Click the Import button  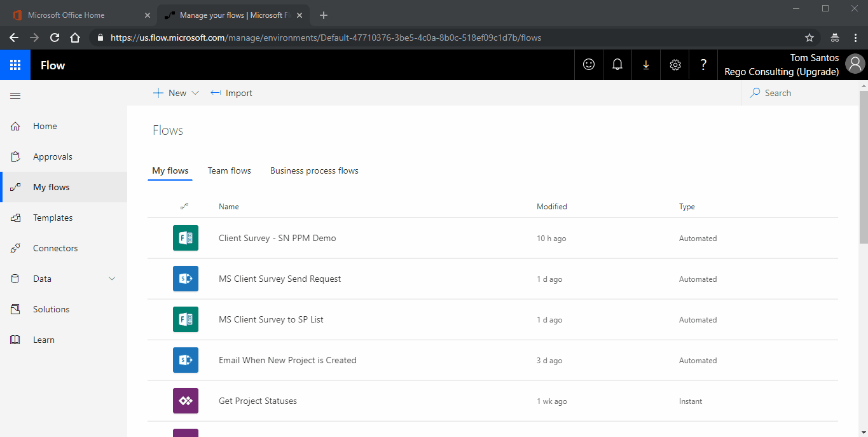click(231, 93)
